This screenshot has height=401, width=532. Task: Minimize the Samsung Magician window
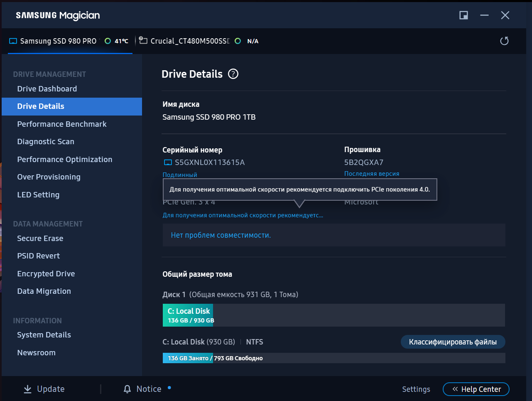[x=484, y=15]
